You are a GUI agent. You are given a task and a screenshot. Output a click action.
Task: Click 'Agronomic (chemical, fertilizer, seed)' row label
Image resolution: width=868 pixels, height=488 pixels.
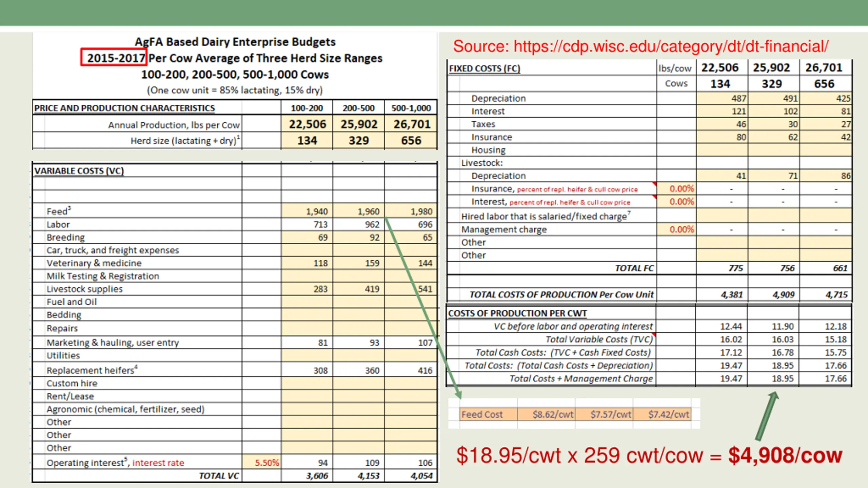click(x=125, y=409)
